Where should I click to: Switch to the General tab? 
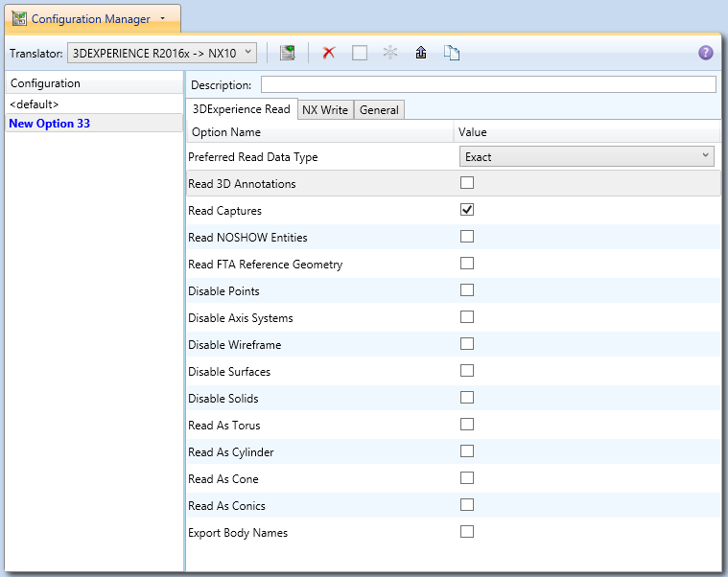click(x=379, y=110)
